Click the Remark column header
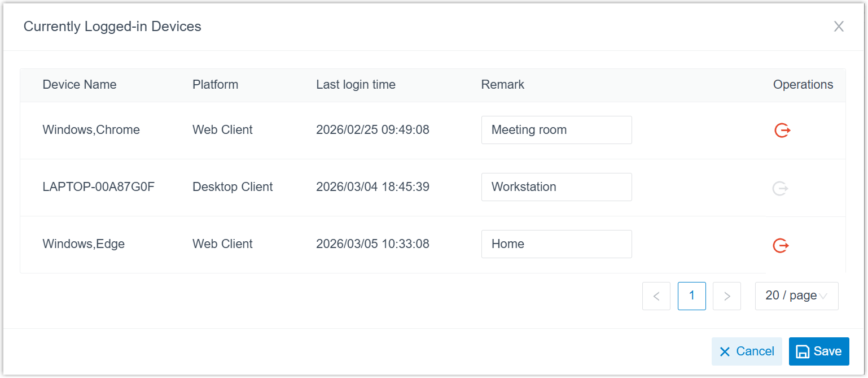The image size is (868, 378). point(502,85)
